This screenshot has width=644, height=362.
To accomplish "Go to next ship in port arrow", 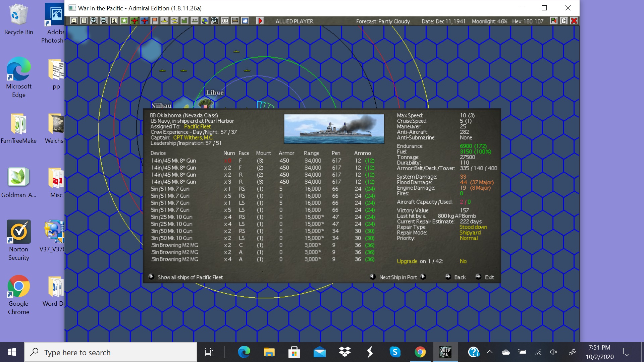I will (x=423, y=277).
